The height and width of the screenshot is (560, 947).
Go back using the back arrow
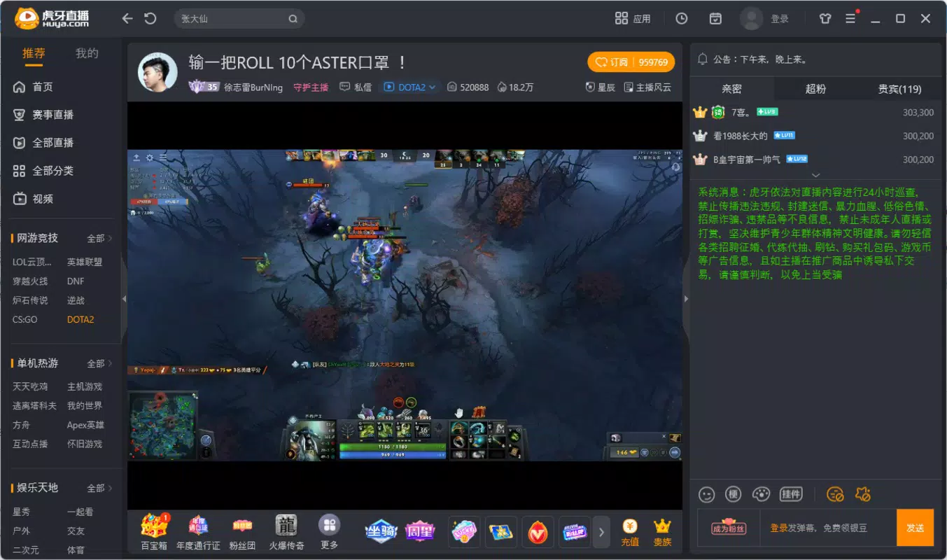(127, 19)
